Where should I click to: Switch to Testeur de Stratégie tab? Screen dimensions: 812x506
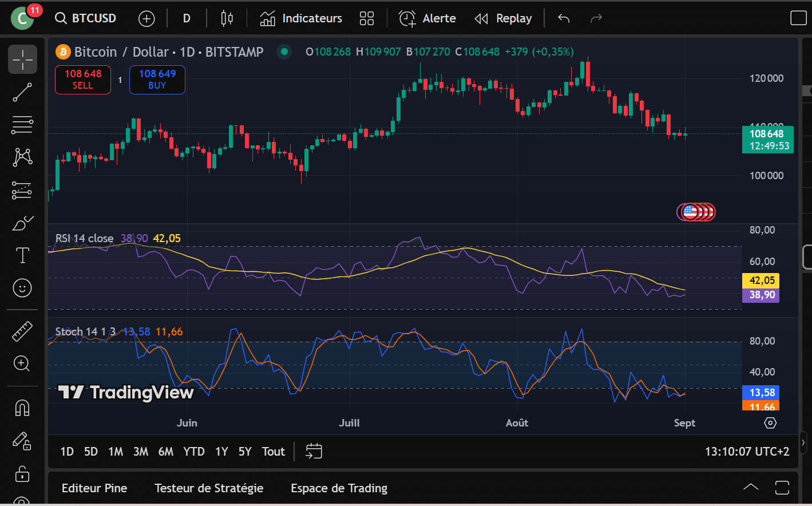click(209, 488)
